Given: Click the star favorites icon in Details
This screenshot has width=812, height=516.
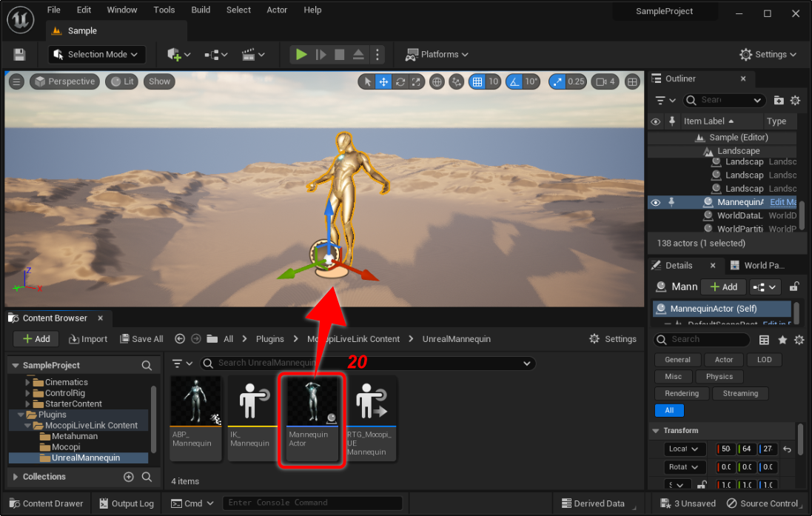Looking at the screenshot, I should coord(782,340).
